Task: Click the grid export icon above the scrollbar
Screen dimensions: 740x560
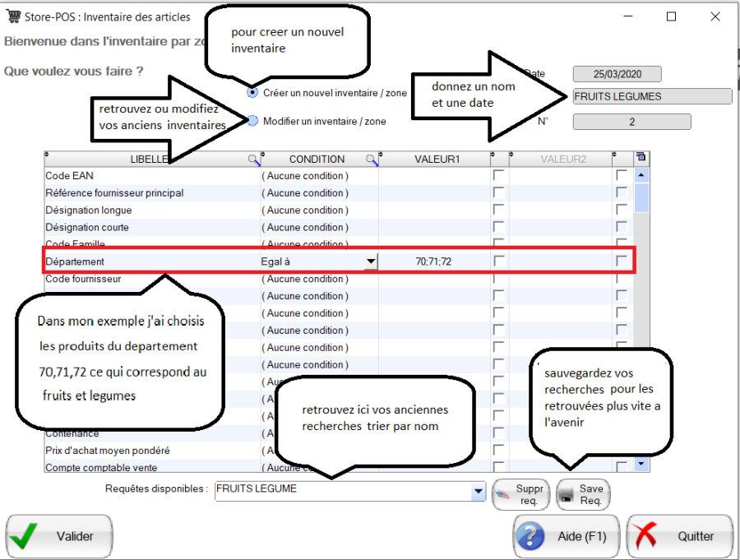Action: tap(641, 156)
